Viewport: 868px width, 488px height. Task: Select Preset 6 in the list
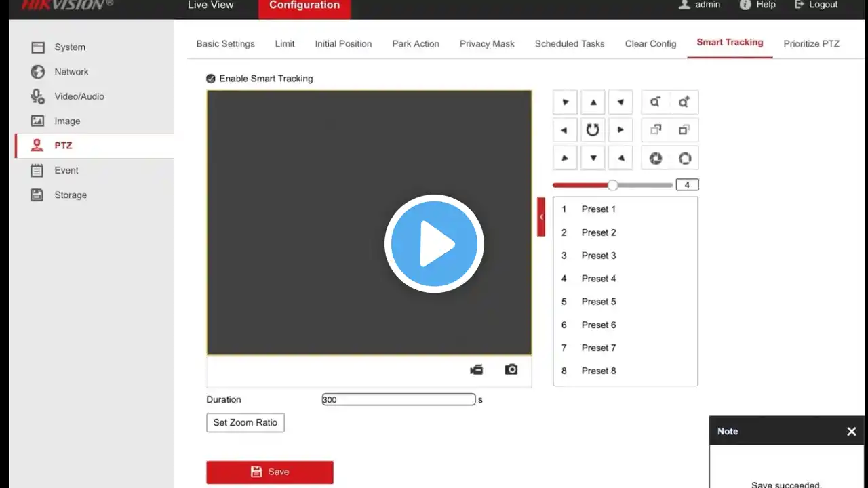625,325
